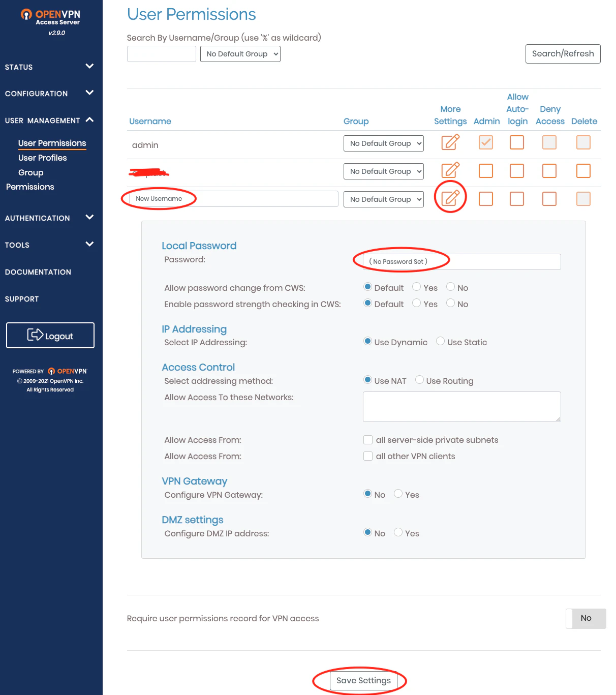This screenshot has height=695, width=616.
Task: Select Use Dynamic IP addressing
Action: point(368,341)
